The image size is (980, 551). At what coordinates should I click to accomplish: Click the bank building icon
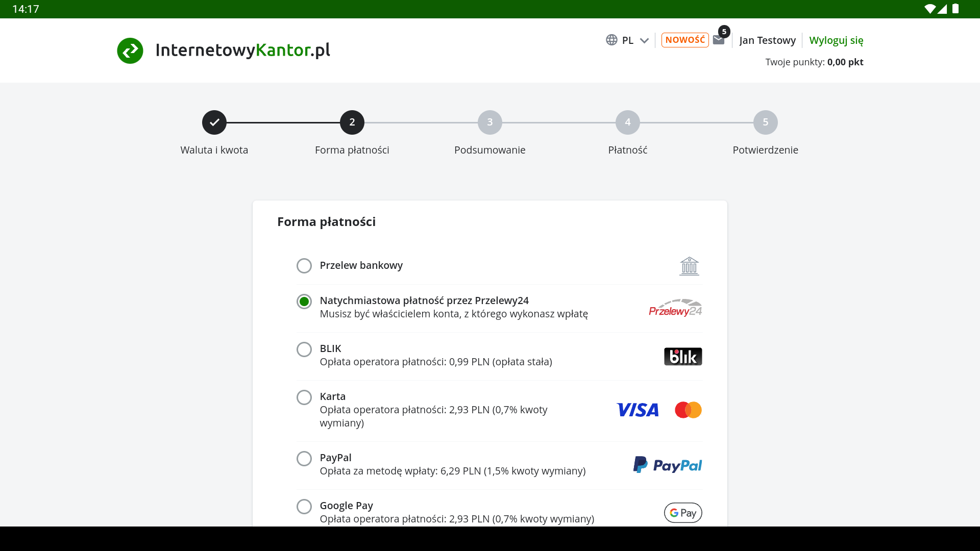pyautogui.click(x=689, y=266)
